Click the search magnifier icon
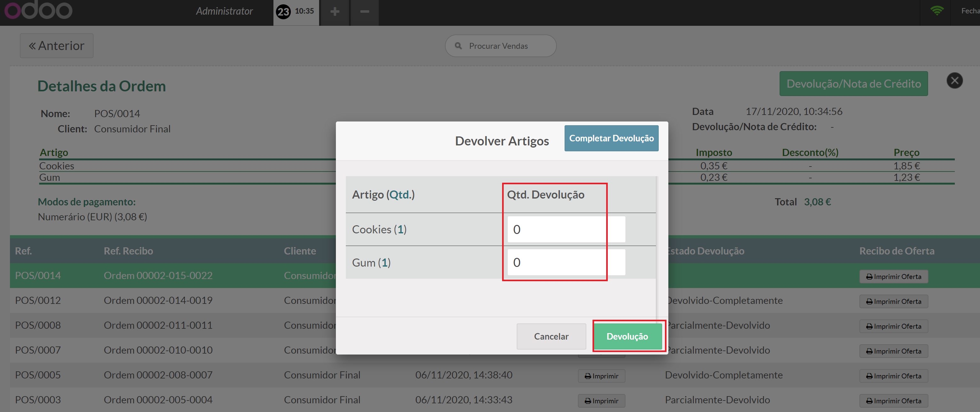Screen dimensions: 980x412 click(458, 46)
